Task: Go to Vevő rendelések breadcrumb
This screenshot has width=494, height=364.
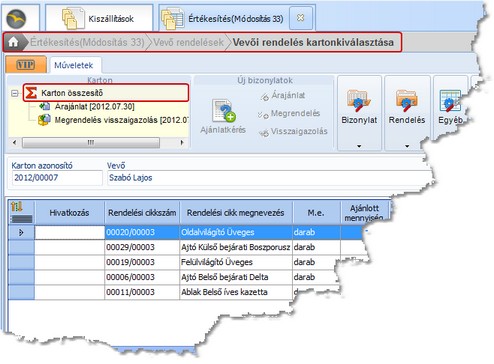Action: [189, 42]
